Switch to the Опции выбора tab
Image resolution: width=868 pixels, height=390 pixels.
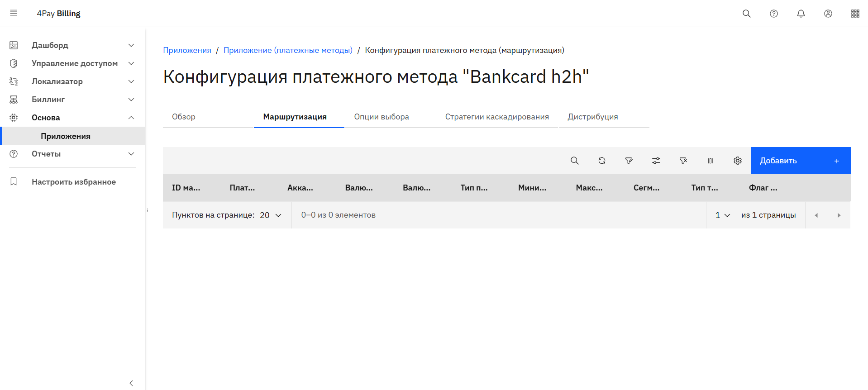click(x=381, y=117)
